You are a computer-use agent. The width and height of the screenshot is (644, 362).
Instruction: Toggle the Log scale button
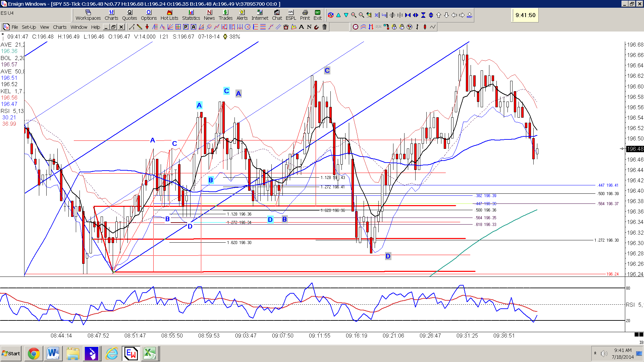click(384, 15)
